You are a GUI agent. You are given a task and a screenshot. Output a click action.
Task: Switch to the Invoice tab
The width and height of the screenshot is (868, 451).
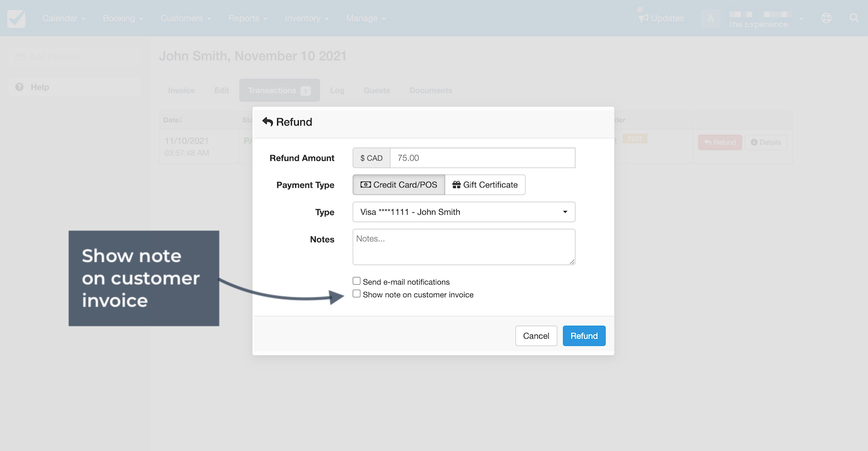click(181, 90)
